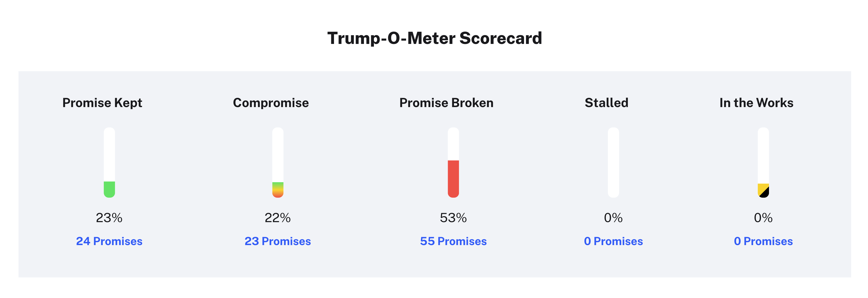Select the red Promise Broken meter
The height and width of the screenshot is (298, 868).
click(x=453, y=162)
